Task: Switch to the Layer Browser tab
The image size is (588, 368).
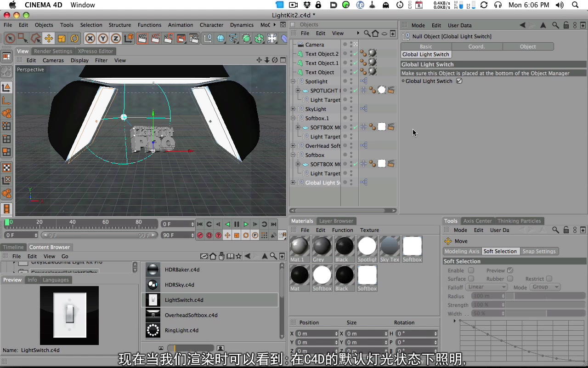Action: coord(336,221)
